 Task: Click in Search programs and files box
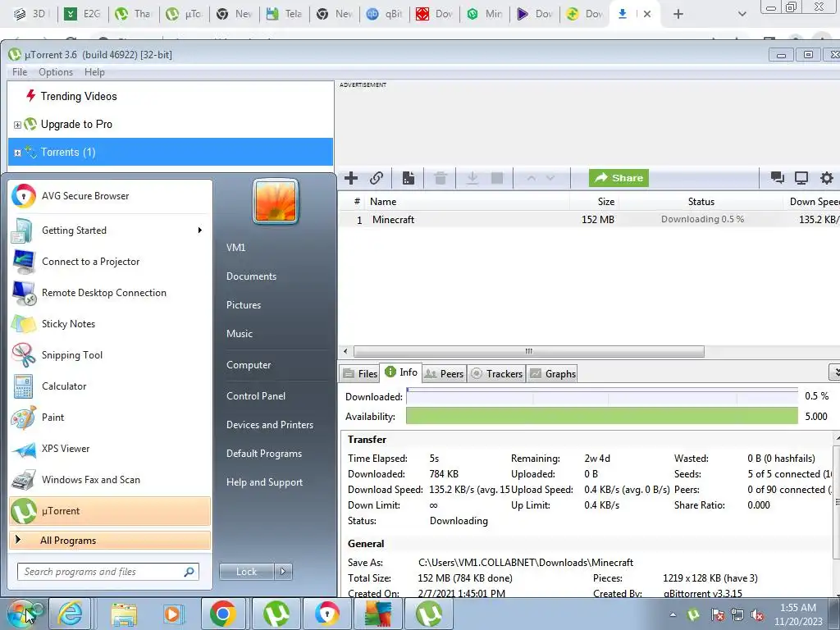click(x=107, y=572)
